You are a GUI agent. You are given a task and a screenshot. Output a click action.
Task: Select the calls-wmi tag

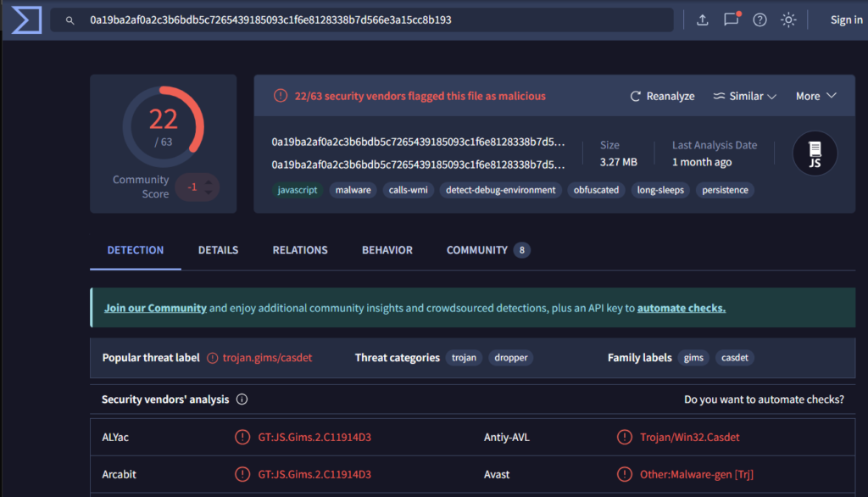tap(408, 190)
